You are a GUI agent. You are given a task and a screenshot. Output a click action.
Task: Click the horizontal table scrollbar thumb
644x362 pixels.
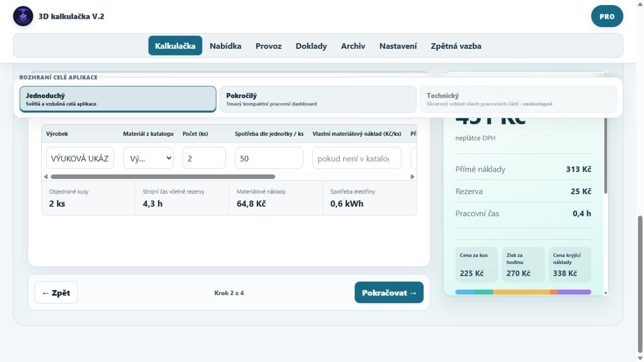163,177
